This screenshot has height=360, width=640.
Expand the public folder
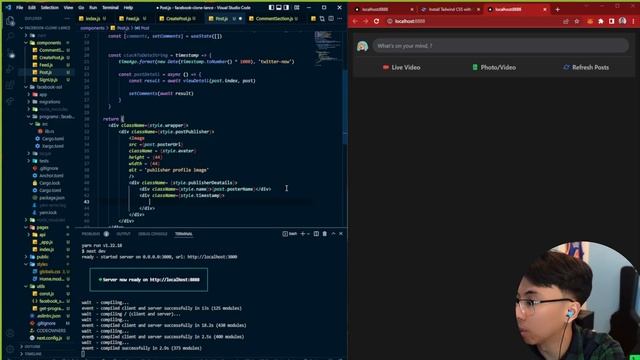pos(42,257)
